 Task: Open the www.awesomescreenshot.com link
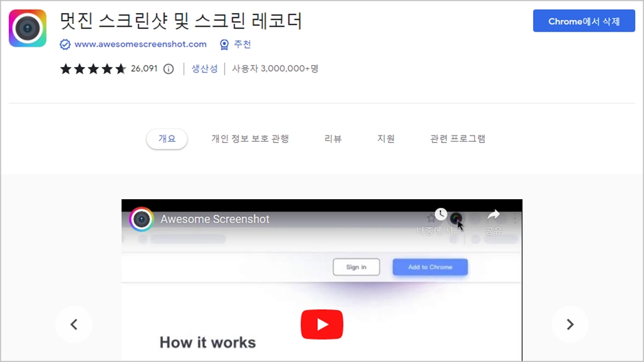click(x=140, y=44)
